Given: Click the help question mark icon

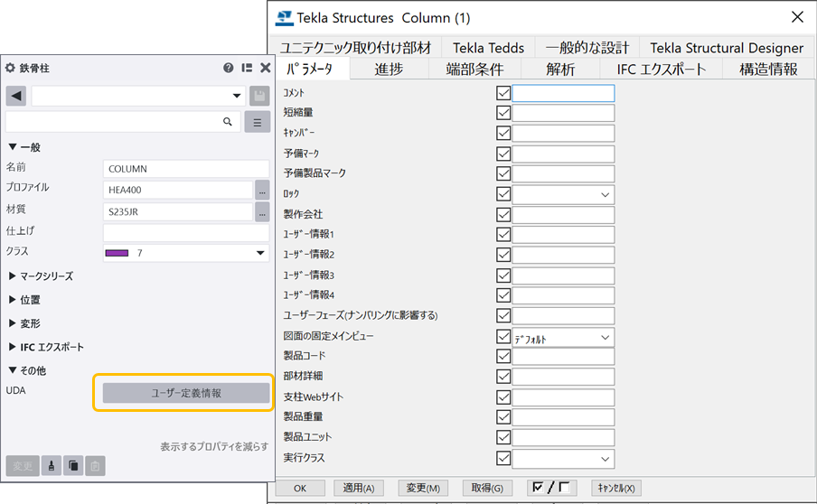Looking at the screenshot, I should click(x=230, y=68).
